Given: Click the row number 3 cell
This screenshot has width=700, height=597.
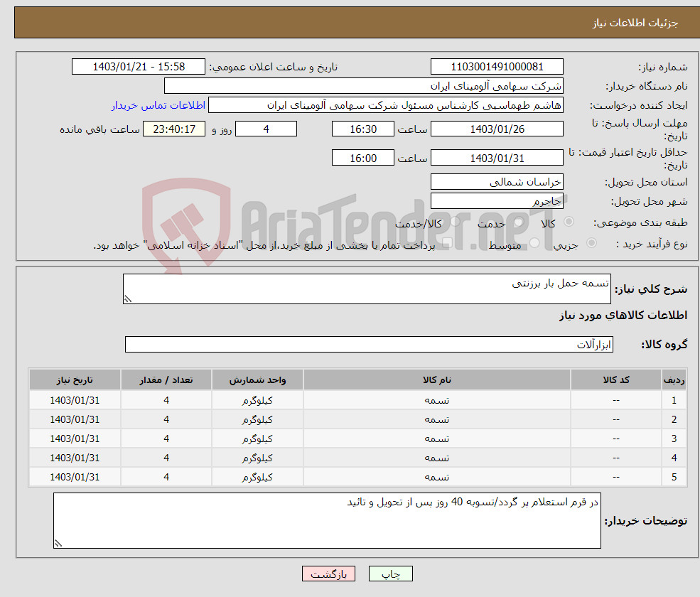Looking at the screenshot, I should tap(674, 439).
